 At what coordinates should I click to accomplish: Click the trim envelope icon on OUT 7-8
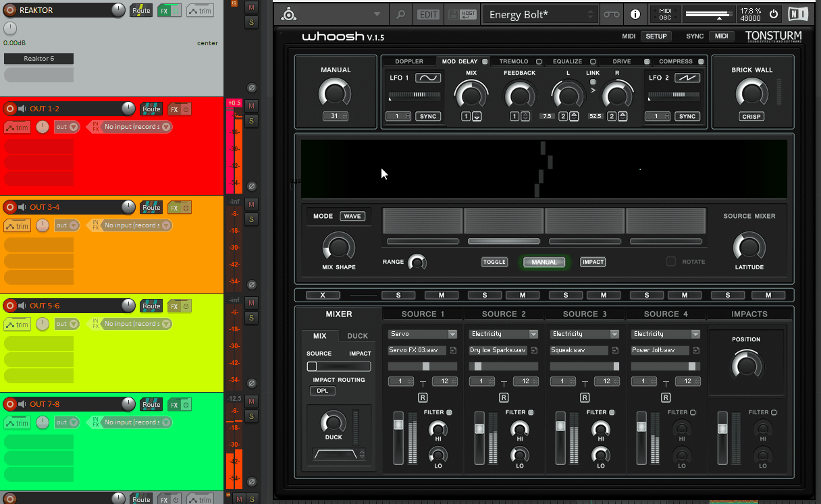click(x=18, y=422)
